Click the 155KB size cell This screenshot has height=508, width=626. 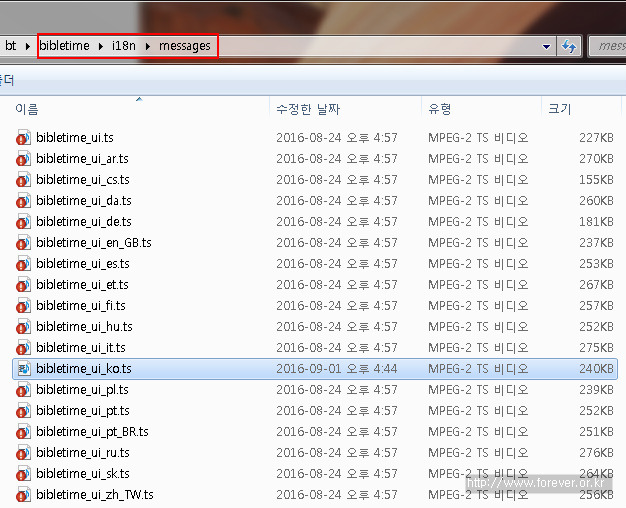[596, 180]
